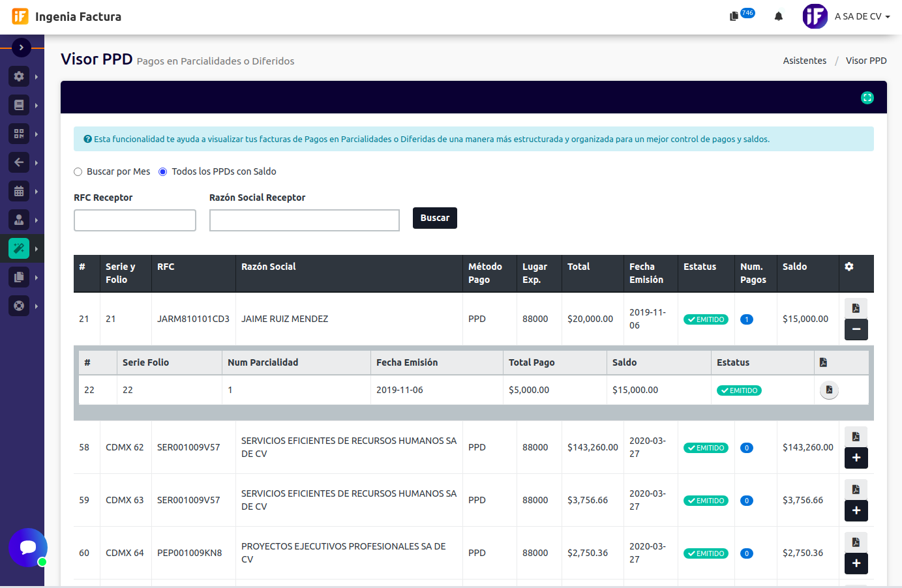Select Todos los PPDs con Saldo option

[163, 172]
